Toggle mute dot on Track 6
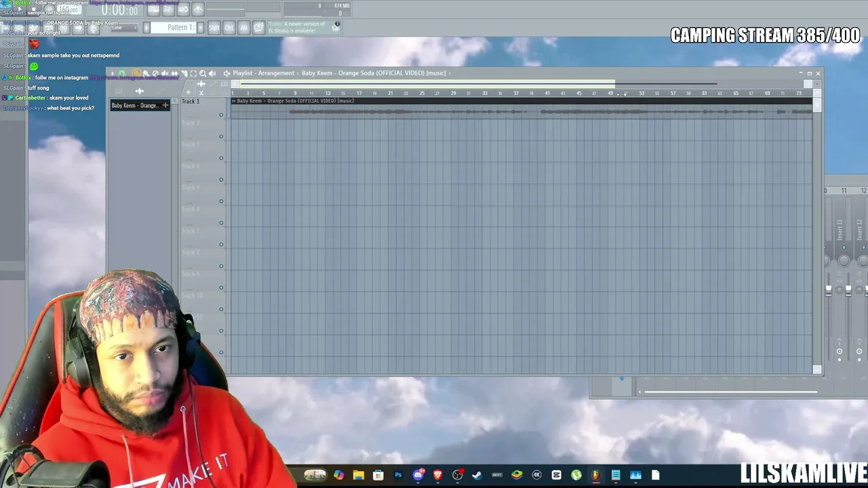This screenshot has width=868, height=488. point(221,223)
